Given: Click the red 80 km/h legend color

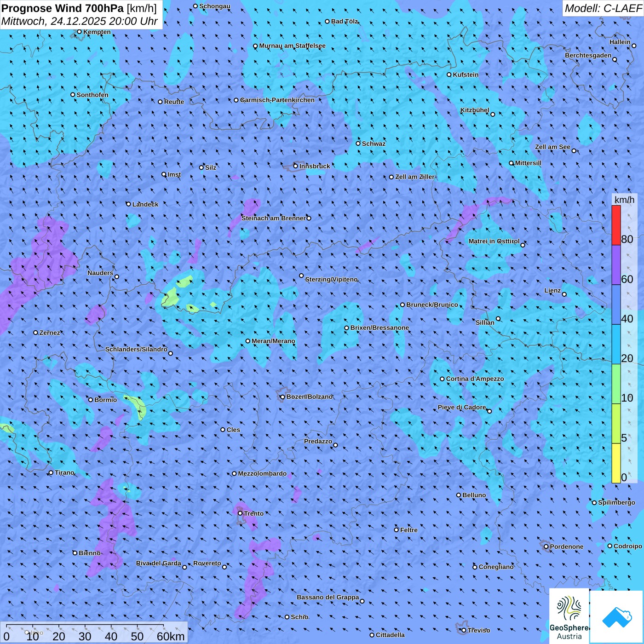Looking at the screenshot, I should coord(616,225).
